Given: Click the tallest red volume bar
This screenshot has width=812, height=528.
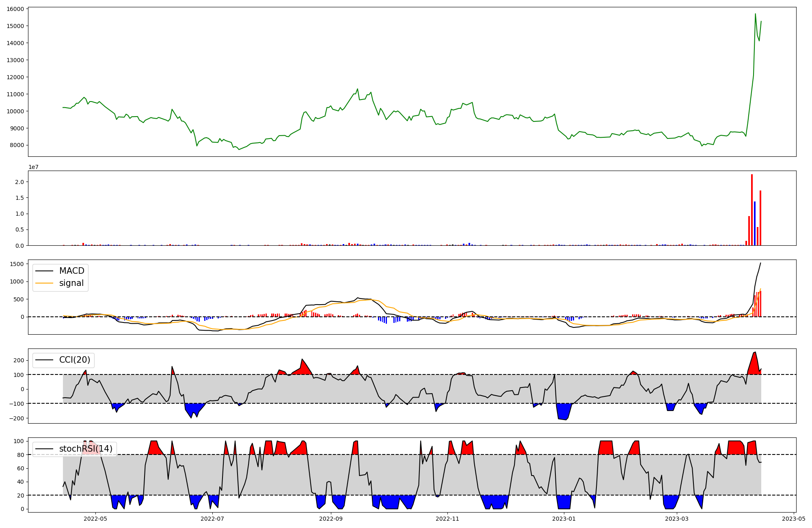Looking at the screenshot, I should (752, 210).
